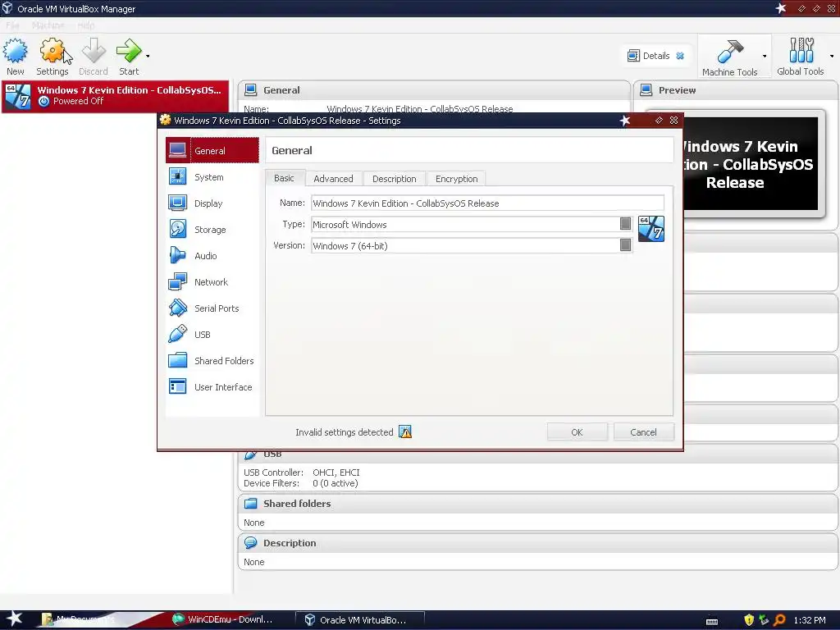
Task: Open the System settings category
Action: pos(212,177)
